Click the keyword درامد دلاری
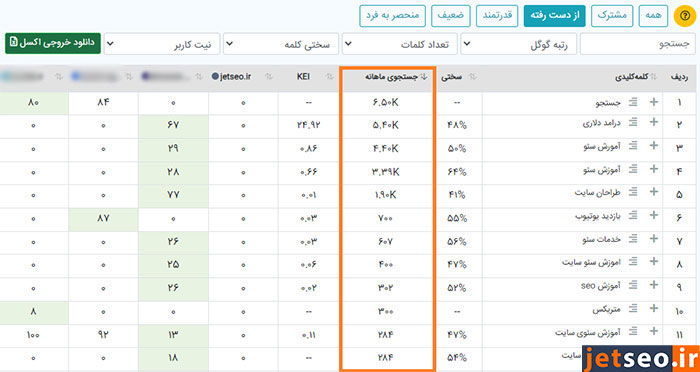Image resolution: width=700 pixels, height=372 pixels. point(601,122)
